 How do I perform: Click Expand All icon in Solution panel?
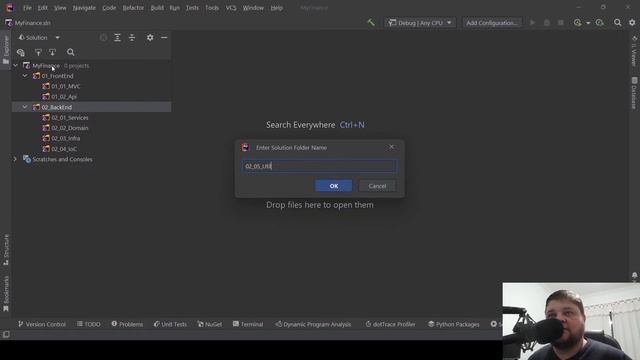(117, 38)
